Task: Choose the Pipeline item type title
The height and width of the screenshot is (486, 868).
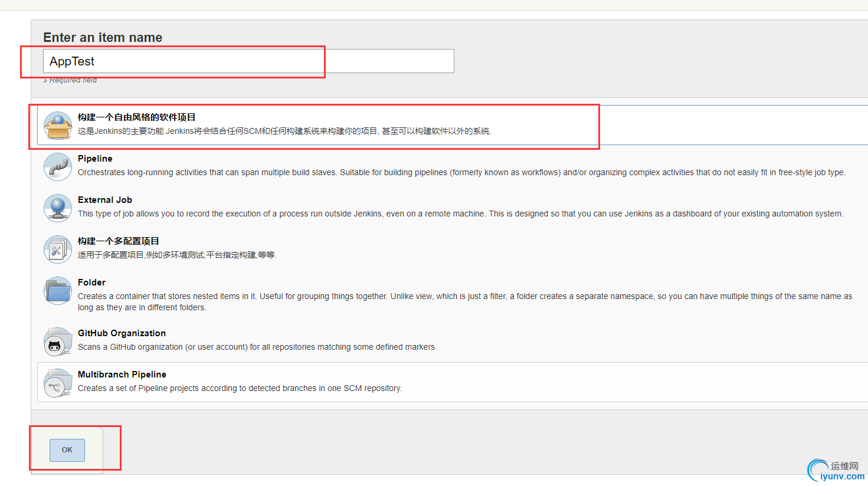Action: click(x=95, y=159)
